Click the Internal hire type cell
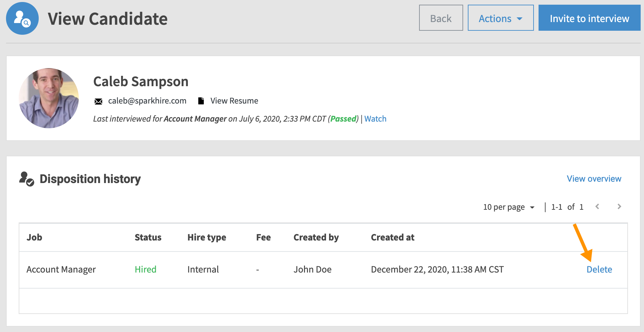This screenshot has height=332, width=644. click(203, 270)
